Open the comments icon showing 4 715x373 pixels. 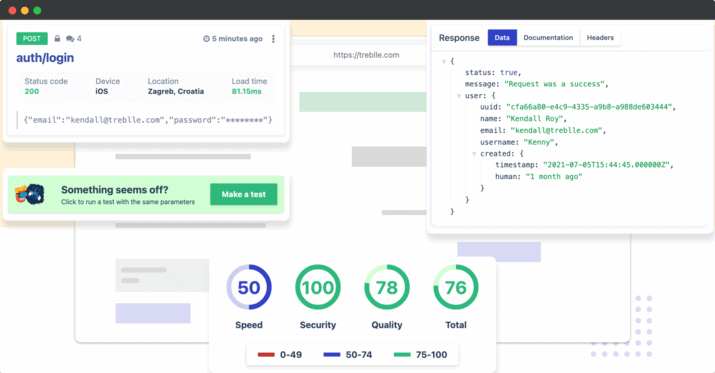[x=70, y=39]
